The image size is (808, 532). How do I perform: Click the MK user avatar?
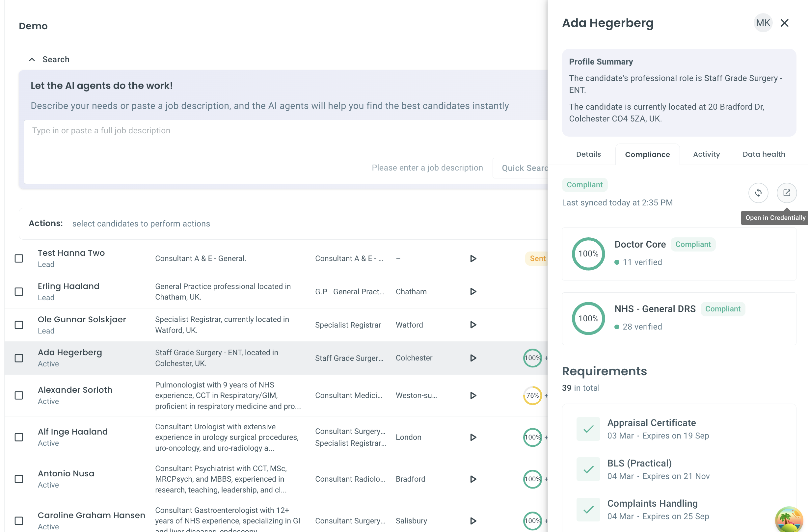coord(763,23)
